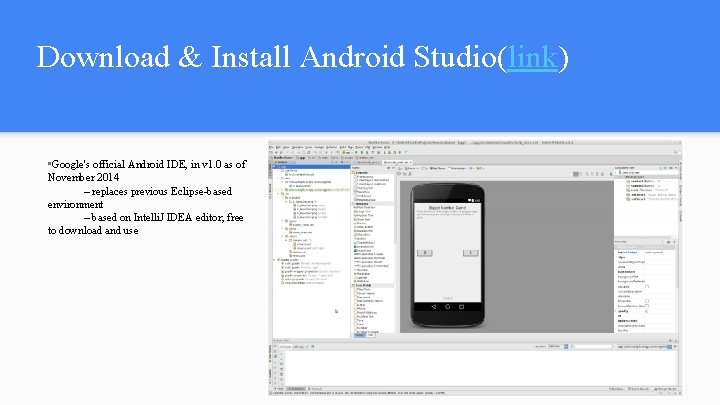The width and height of the screenshot is (720, 405).
Task: Pick WebView widget from palette
Action: point(363,281)
